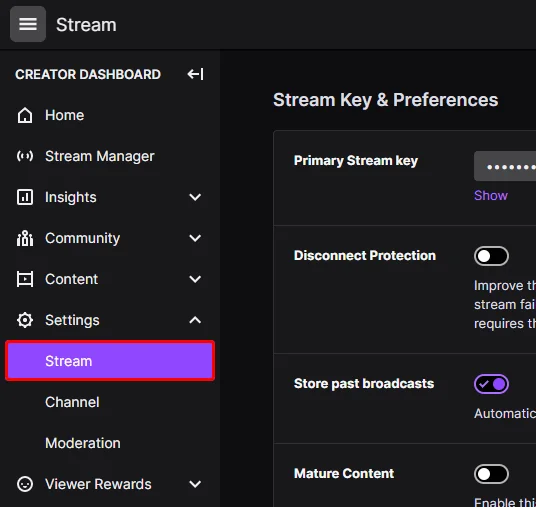Expand the Insights section chevron
The image size is (536, 507).
(x=195, y=197)
